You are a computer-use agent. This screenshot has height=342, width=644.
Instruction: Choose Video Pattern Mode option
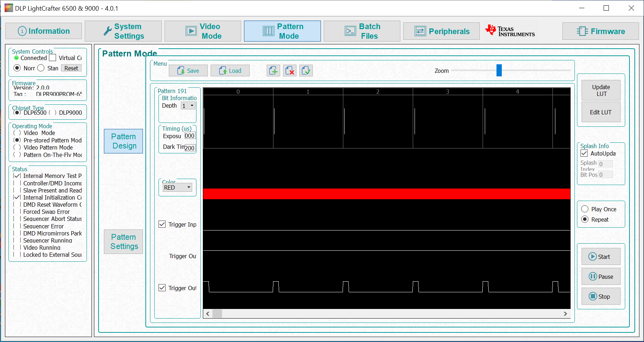17,147
